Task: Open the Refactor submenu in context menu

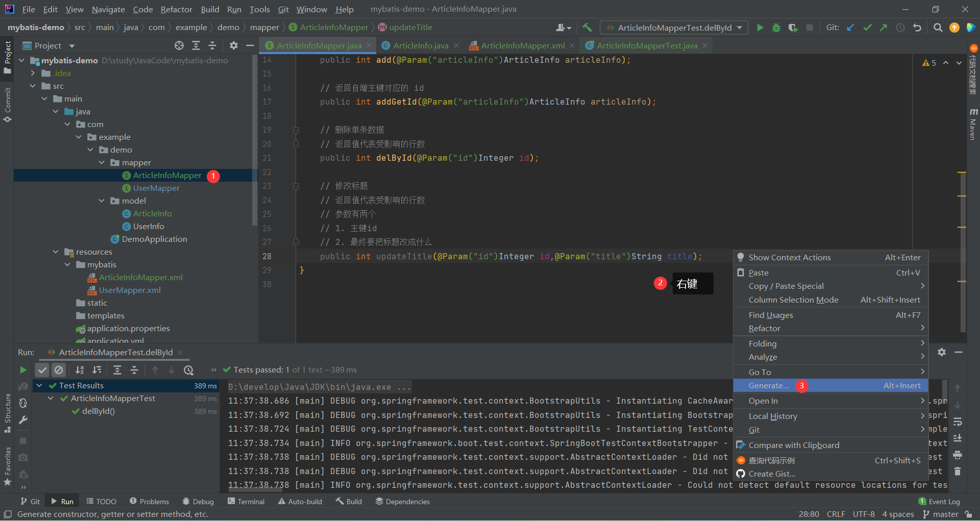Action: tap(830, 329)
